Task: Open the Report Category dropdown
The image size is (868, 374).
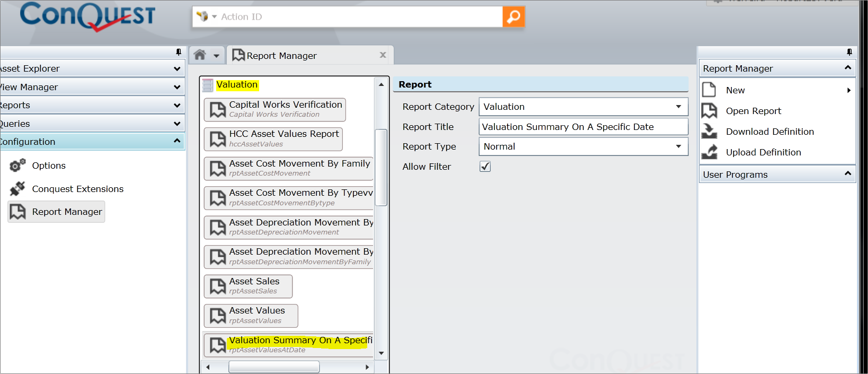Action: click(x=583, y=107)
